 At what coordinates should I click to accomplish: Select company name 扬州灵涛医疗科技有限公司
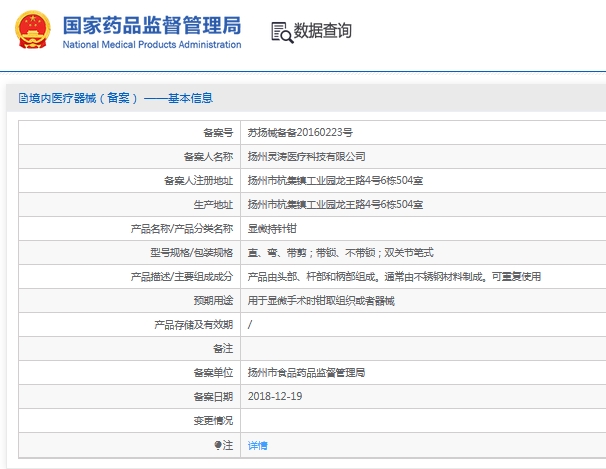(x=306, y=156)
